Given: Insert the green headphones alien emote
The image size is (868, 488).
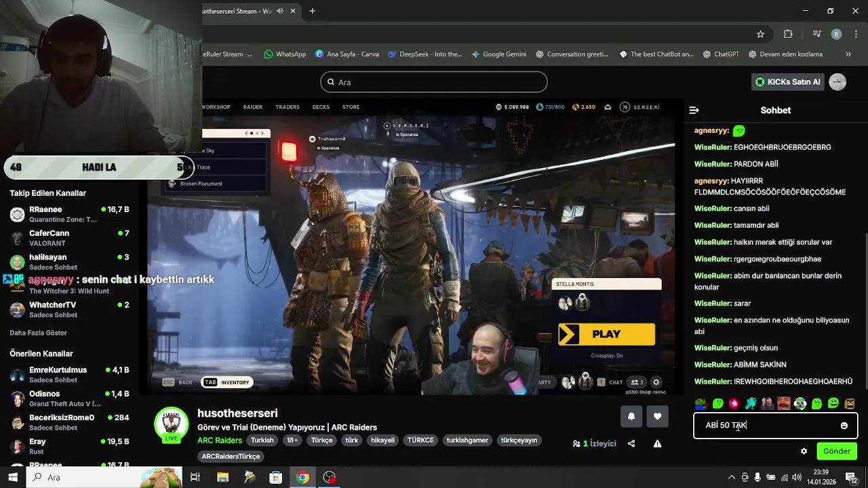Looking at the screenshot, I should 800,403.
